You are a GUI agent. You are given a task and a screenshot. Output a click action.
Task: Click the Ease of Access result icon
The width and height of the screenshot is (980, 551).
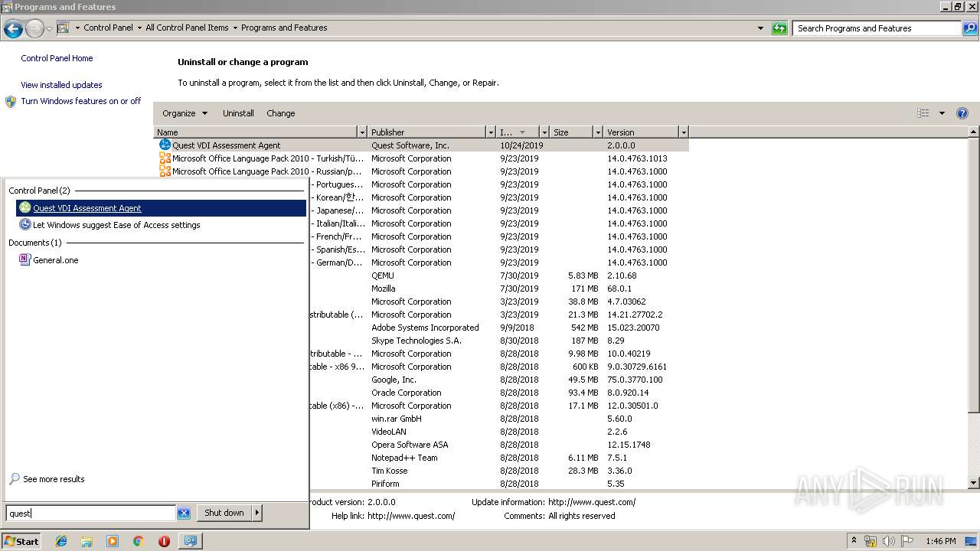tap(25, 225)
